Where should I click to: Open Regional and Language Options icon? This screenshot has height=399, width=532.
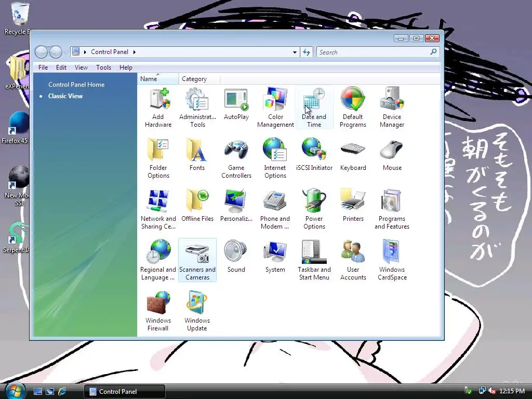click(158, 260)
